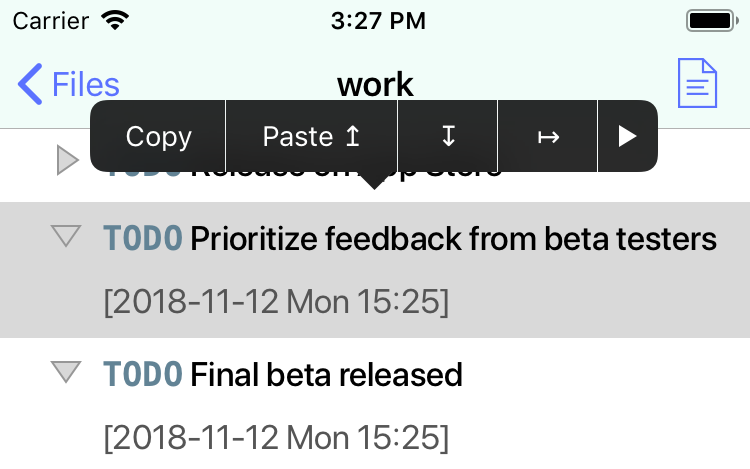The image size is (750, 469).
Task: Toggle TODO state of Final beta released
Action: (x=143, y=374)
